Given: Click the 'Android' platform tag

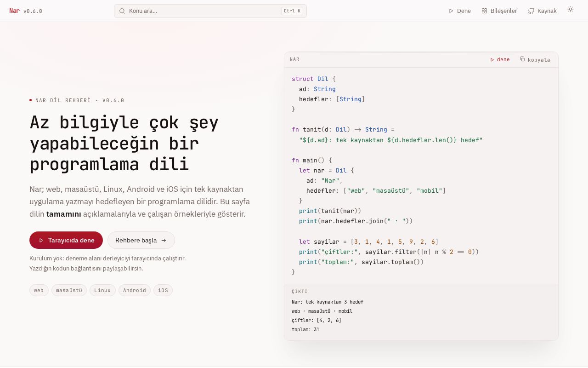Looking at the screenshot, I should [x=135, y=290].
